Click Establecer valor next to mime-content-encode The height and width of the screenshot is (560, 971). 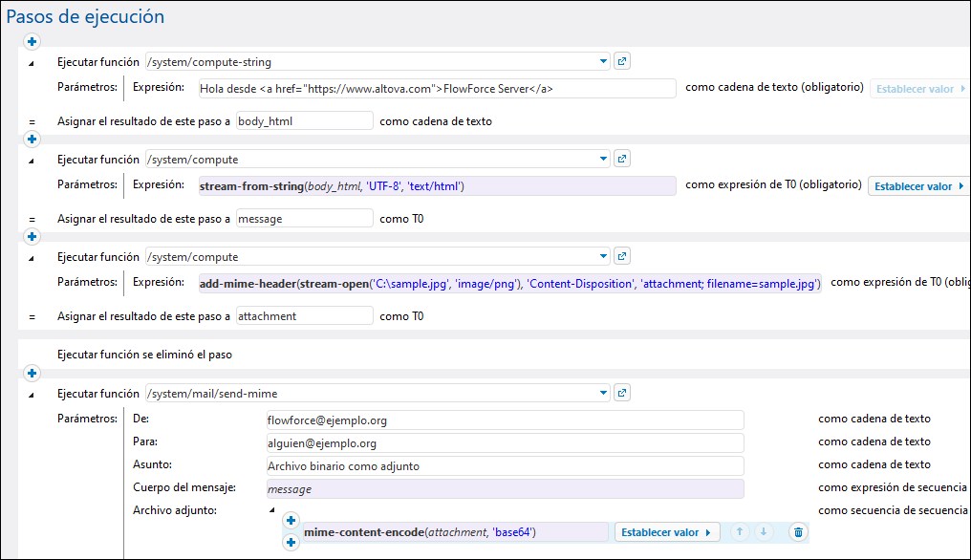[667, 532]
